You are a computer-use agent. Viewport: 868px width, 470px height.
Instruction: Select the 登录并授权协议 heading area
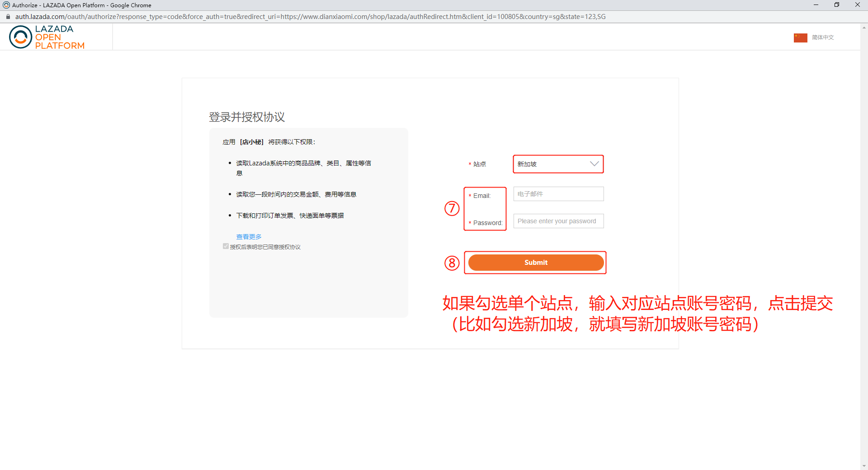pos(246,117)
